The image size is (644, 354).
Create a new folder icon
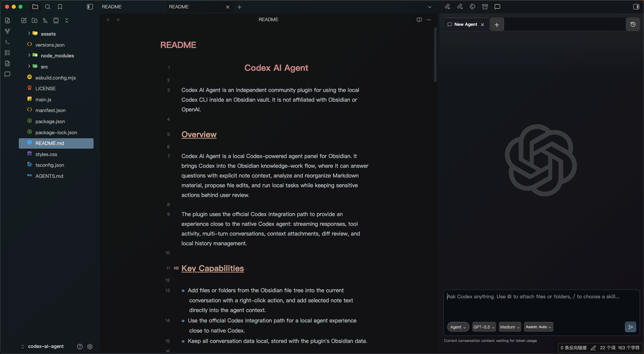pos(35,20)
